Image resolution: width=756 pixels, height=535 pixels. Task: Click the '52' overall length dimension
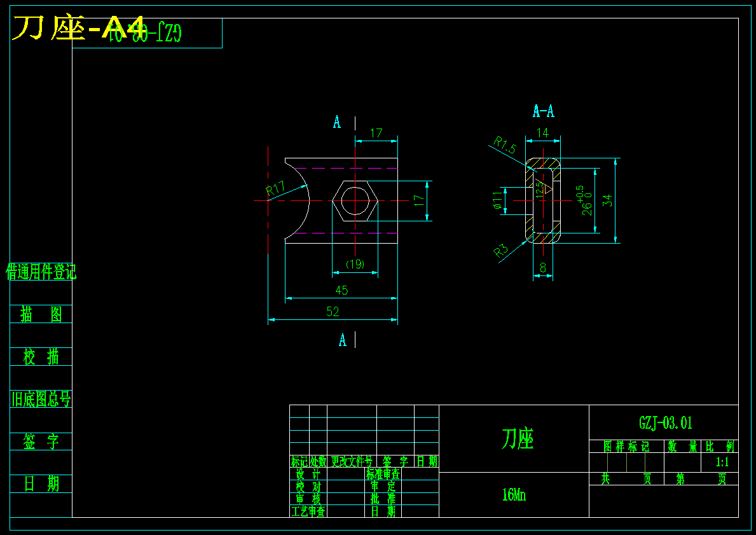pos(333,311)
